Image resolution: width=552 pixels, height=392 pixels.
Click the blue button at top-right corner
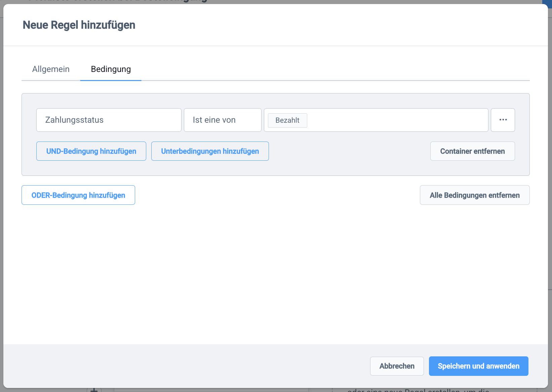(547, 2)
